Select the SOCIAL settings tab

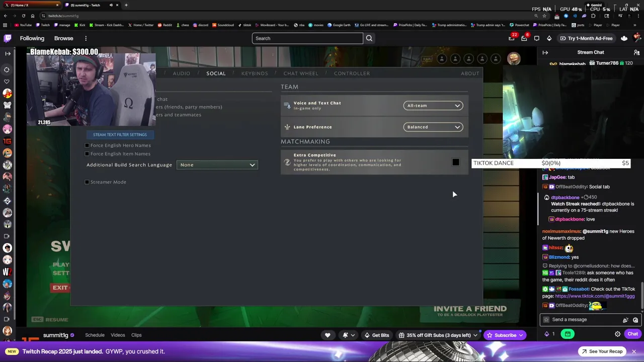(216, 73)
